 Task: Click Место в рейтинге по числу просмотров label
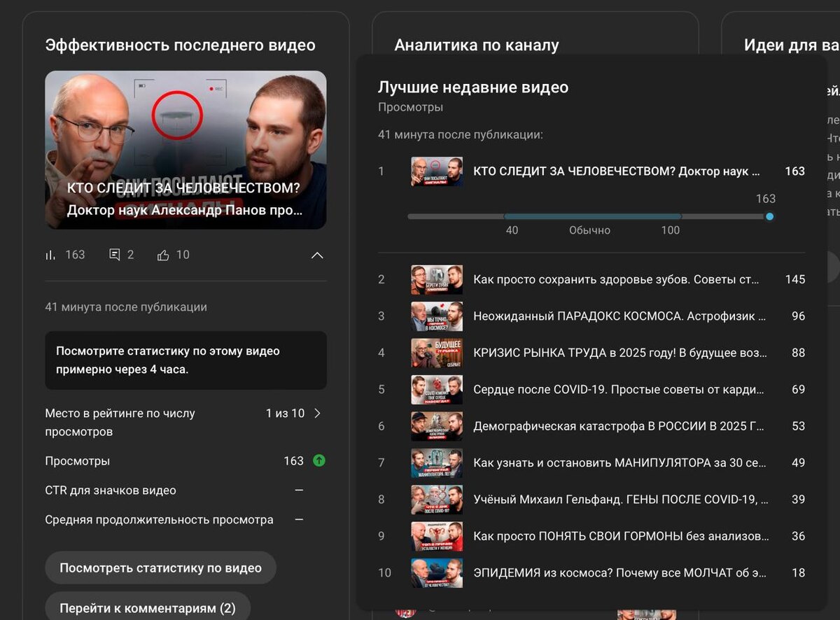point(120,423)
